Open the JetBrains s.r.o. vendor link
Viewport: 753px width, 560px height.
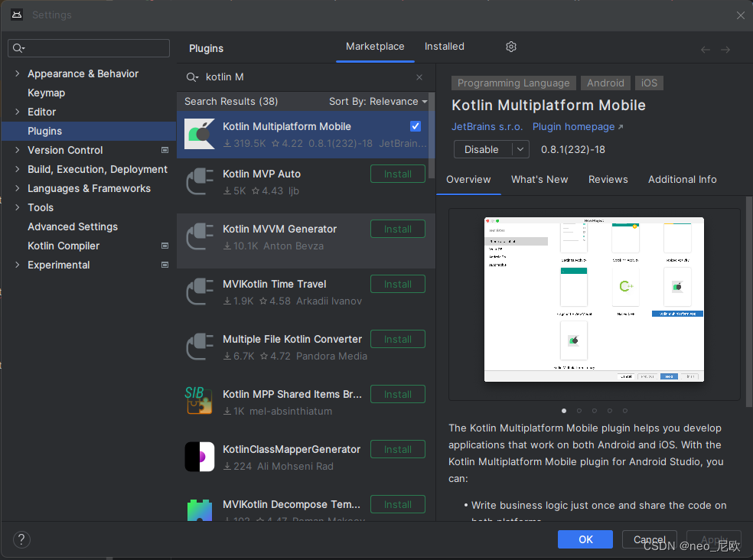(x=487, y=127)
